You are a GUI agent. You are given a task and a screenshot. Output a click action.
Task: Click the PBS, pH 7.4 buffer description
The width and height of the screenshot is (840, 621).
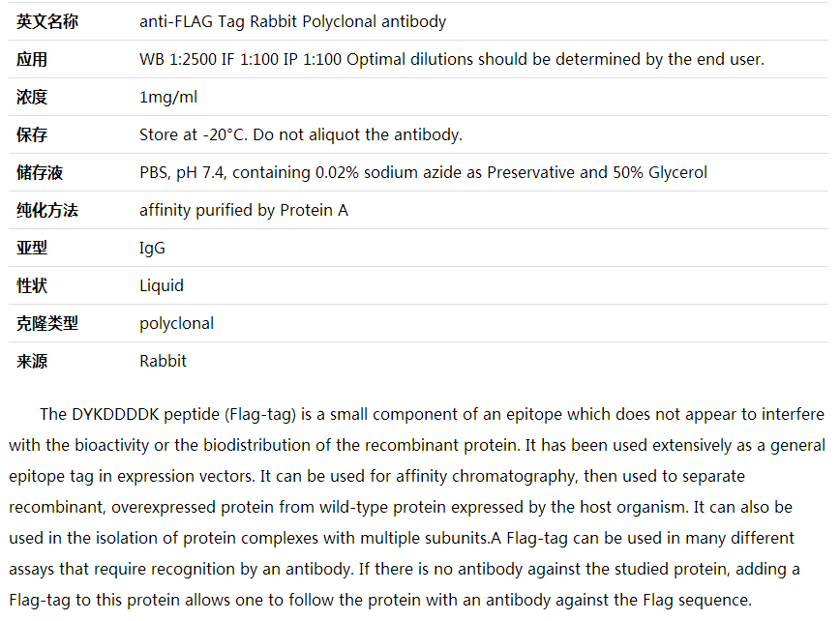423,172
